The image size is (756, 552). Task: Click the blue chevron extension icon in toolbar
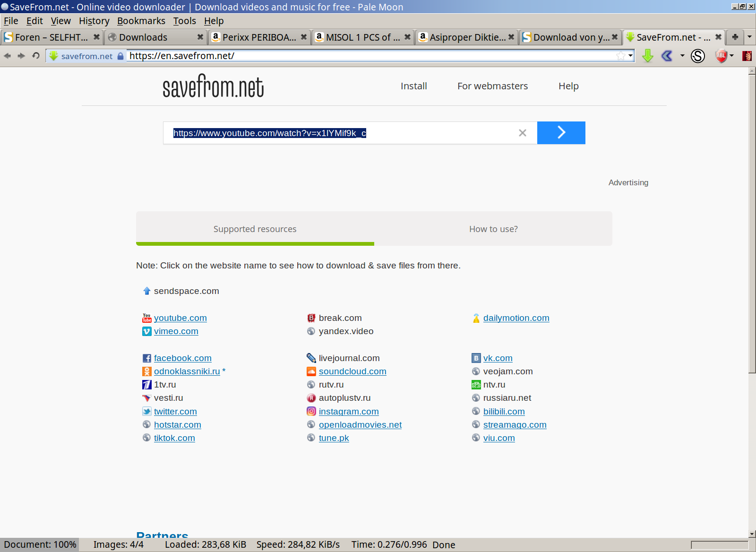pos(666,56)
